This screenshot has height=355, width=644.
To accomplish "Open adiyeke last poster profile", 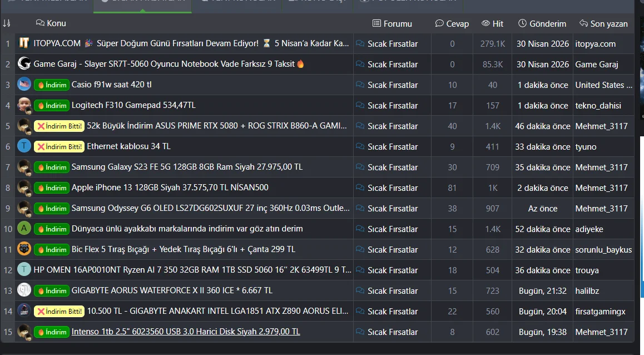I will point(589,229).
